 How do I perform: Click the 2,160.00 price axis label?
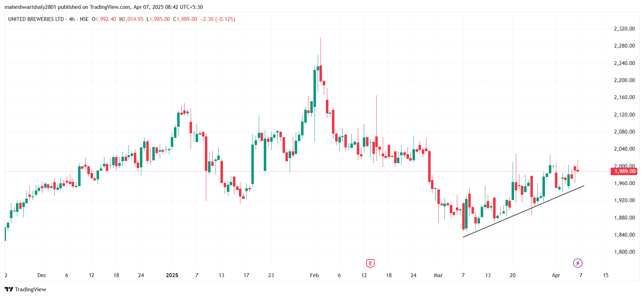point(624,97)
